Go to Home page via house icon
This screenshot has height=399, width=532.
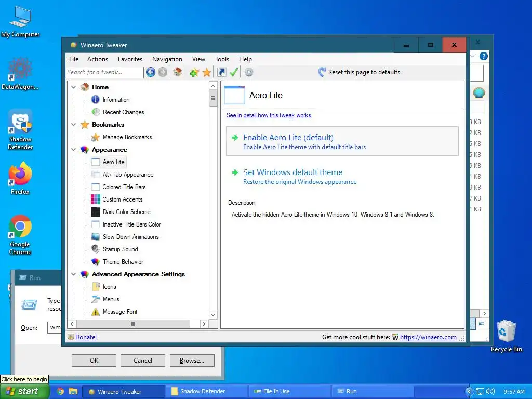(178, 72)
